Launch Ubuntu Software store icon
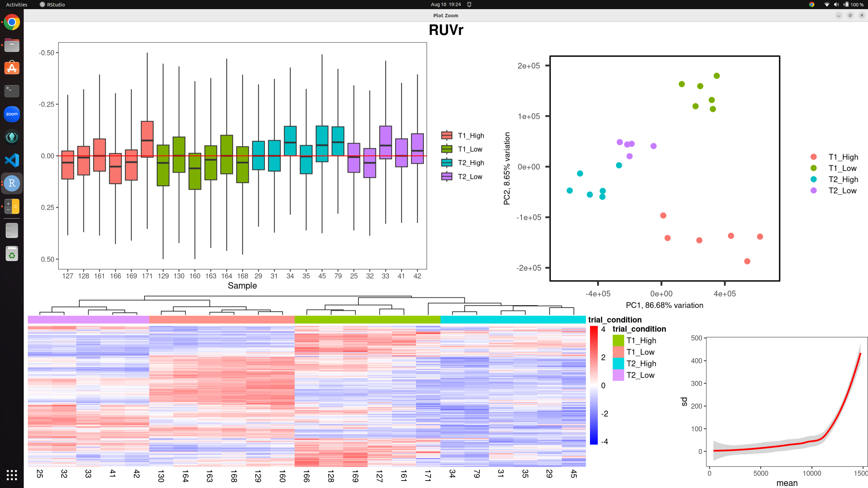868x488 pixels. (12, 68)
